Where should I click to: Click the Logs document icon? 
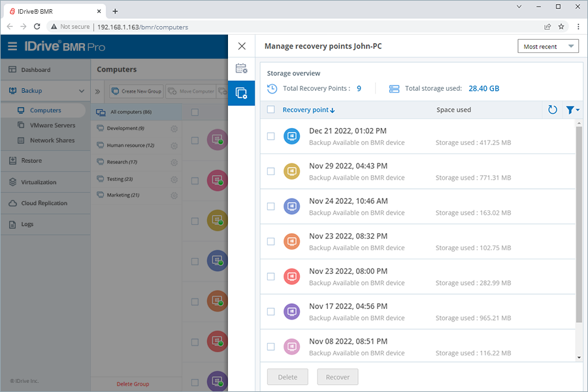tap(12, 224)
